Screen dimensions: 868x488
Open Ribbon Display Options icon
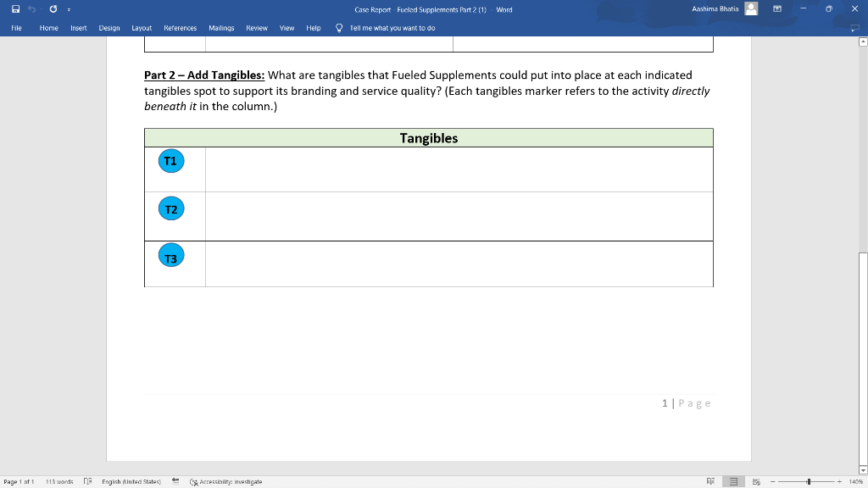(x=777, y=8)
